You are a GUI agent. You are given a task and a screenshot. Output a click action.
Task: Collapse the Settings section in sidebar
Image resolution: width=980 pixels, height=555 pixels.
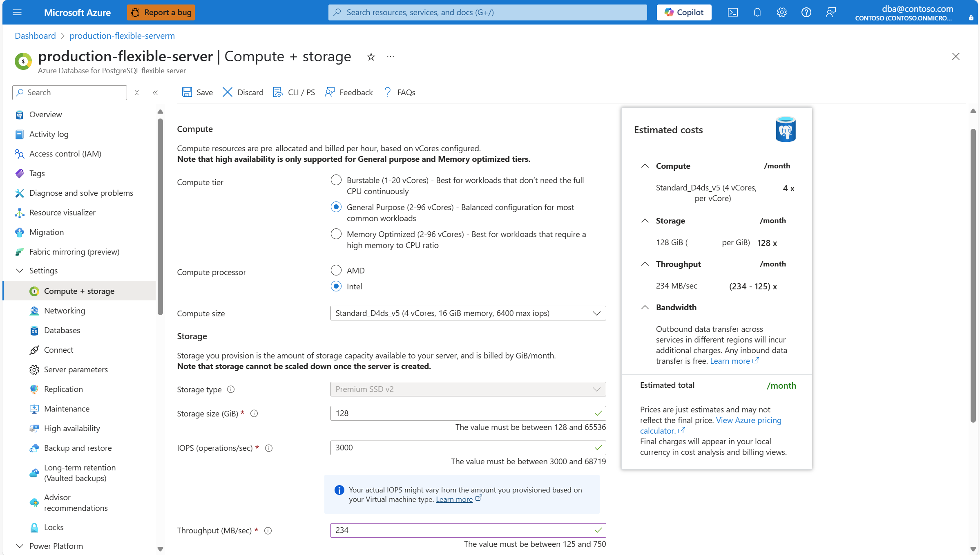pyautogui.click(x=19, y=271)
